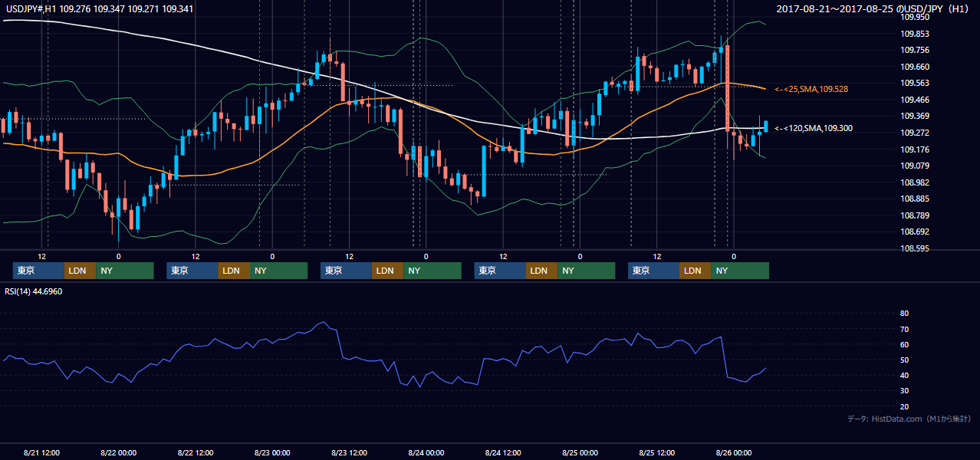Viewport: 980px width, 460px height.
Task: Open the HistData.com data source credit
Action: pos(909,419)
